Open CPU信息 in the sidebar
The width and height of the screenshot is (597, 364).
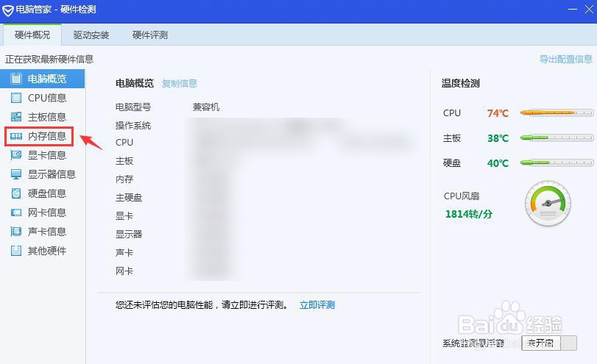[42, 98]
